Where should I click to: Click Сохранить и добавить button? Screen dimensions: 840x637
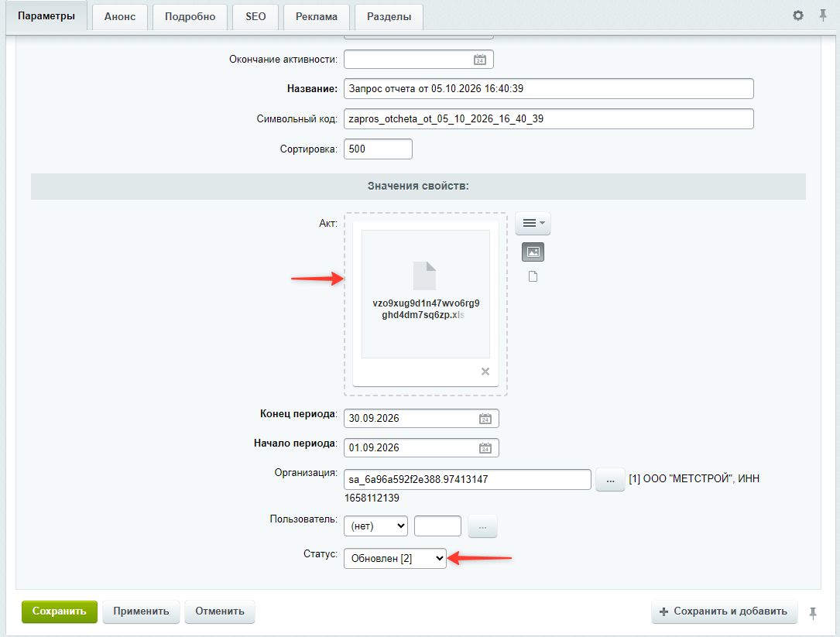tap(725, 611)
